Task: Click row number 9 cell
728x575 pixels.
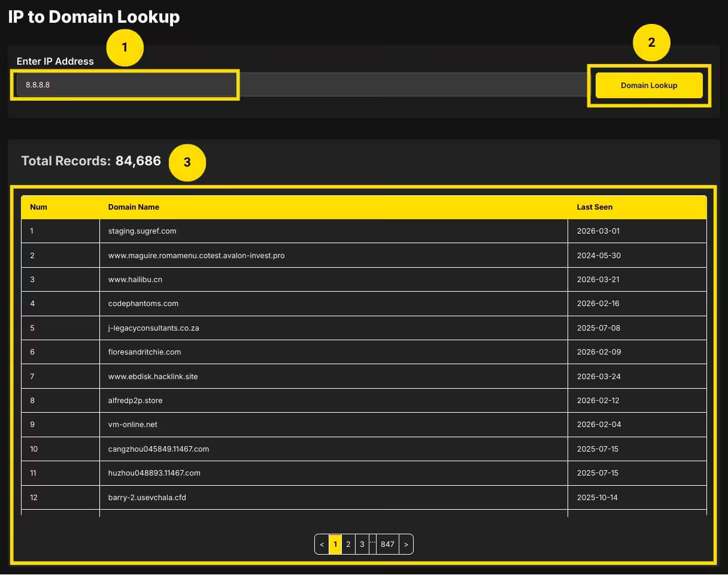Action: click(x=60, y=425)
